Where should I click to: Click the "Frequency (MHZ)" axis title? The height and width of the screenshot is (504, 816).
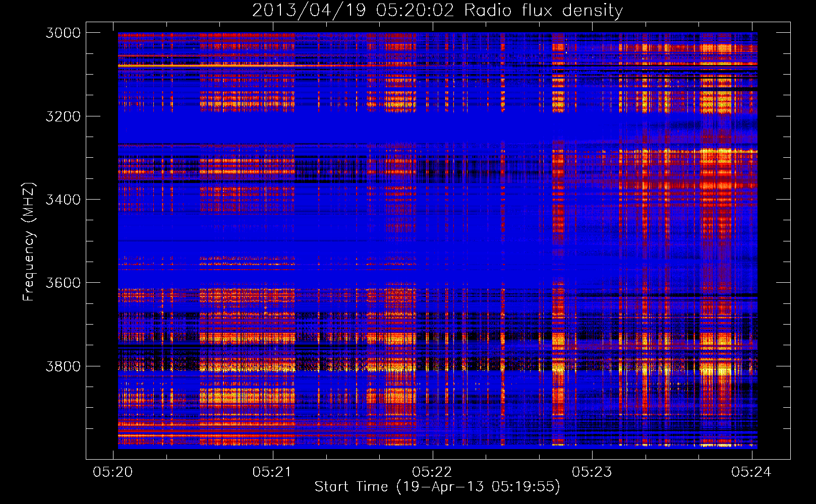tap(29, 242)
